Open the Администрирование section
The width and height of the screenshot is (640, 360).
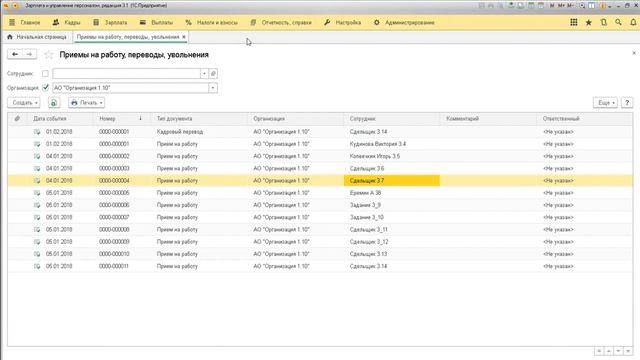(404, 22)
